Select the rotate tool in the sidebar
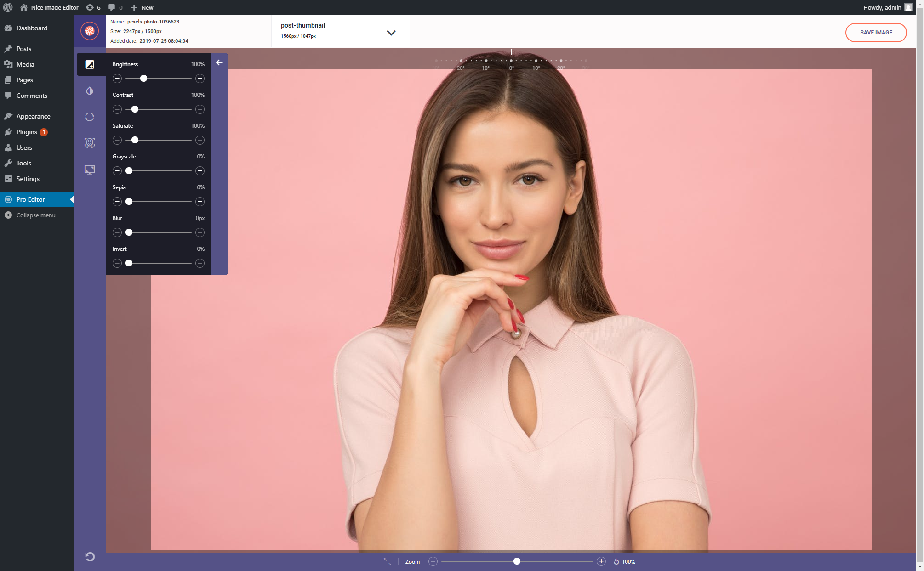The width and height of the screenshot is (924, 571). [90, 117]
